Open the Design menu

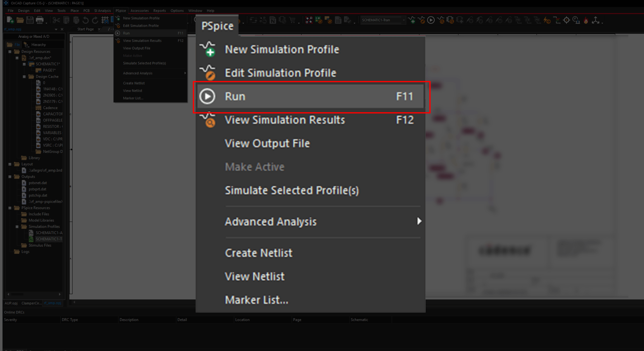24,11
